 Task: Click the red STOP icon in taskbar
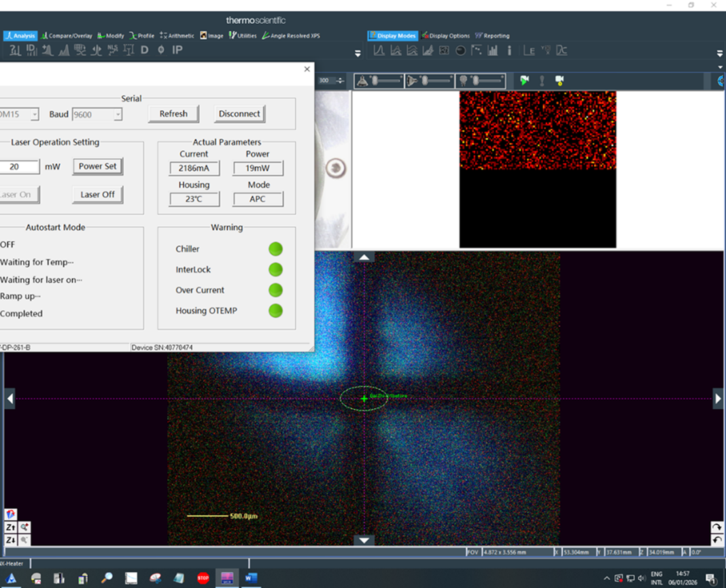(x=203, y=578)
